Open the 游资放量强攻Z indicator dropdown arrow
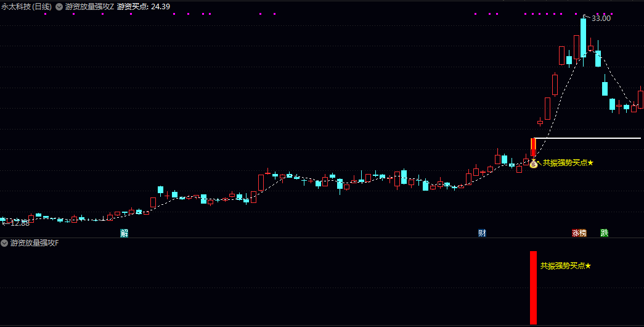Viewport: 644px width, 327px height. pyautogui.click(x=59, y=7)
